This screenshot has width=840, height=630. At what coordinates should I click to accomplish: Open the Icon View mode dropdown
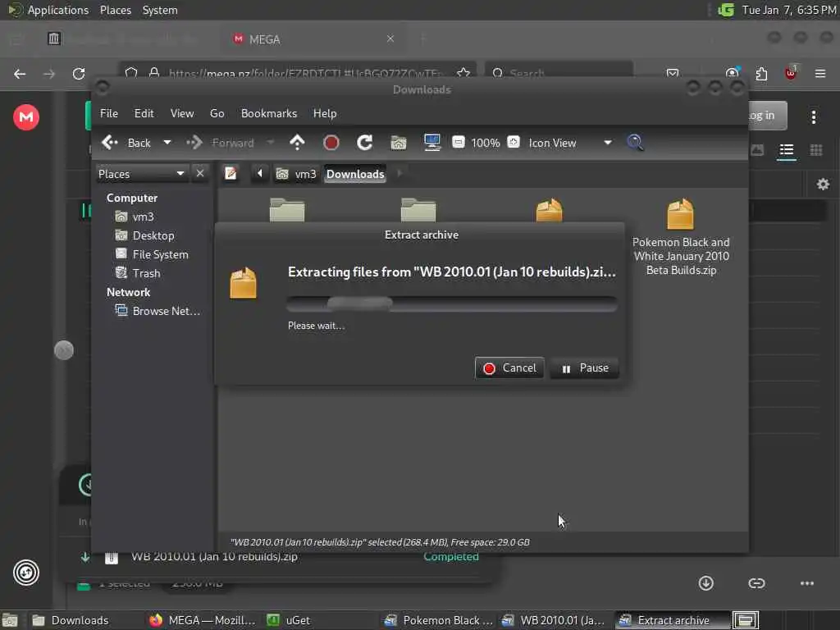(x=570, y=143)
